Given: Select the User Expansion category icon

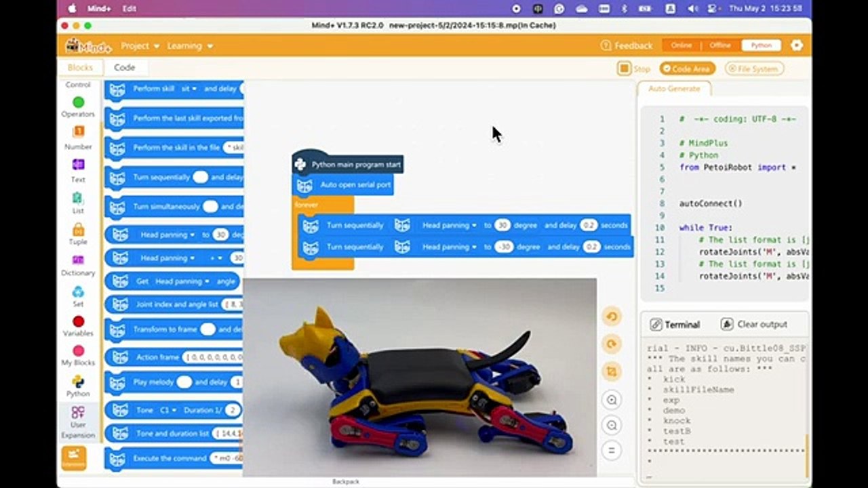Looking at the screenshot, I should (x=78, y=413).
